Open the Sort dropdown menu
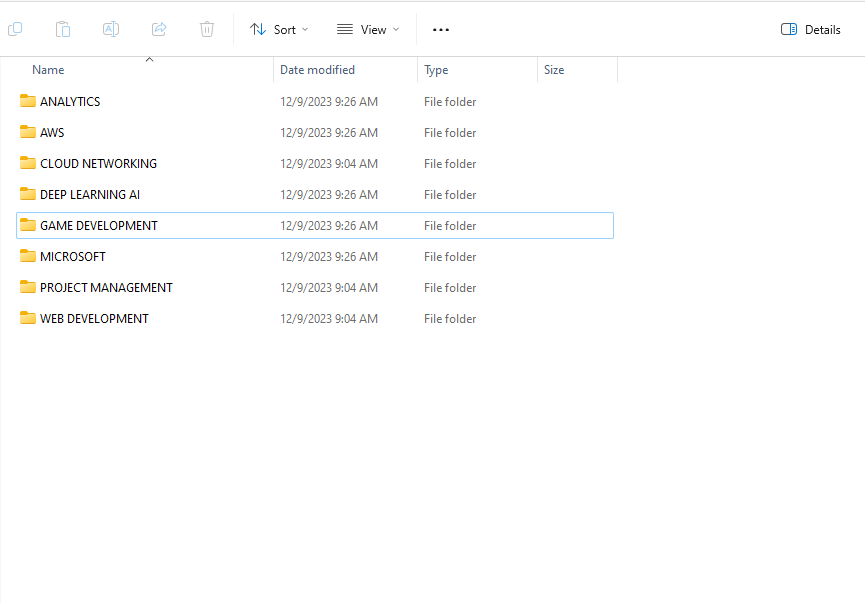Image resolution: width=865 pixels, height=604 pixels. click(279, 29)
